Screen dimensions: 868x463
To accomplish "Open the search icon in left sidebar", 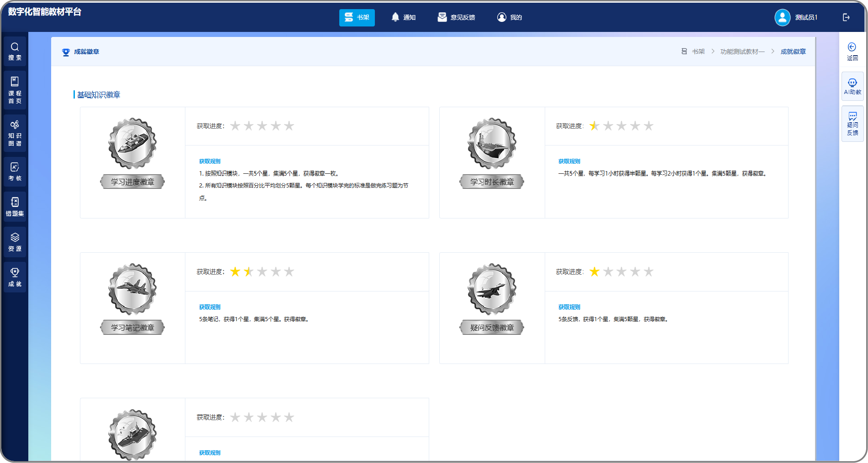I will (x=15, y=51).
